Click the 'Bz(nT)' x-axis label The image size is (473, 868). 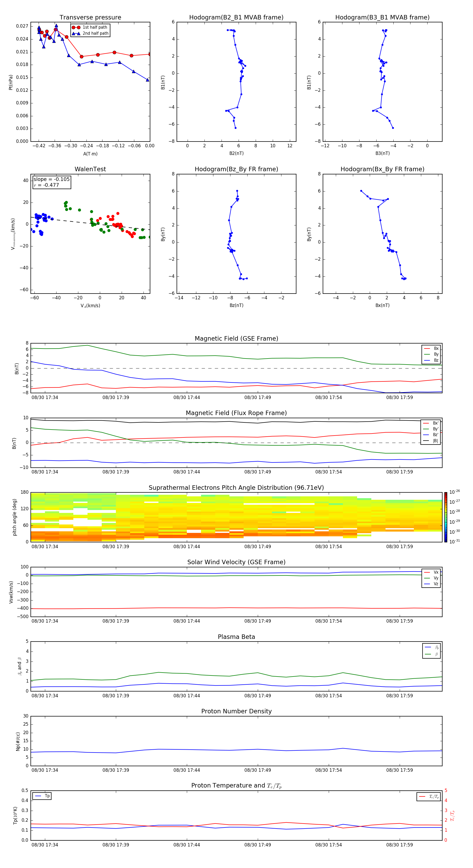(236, 305)
